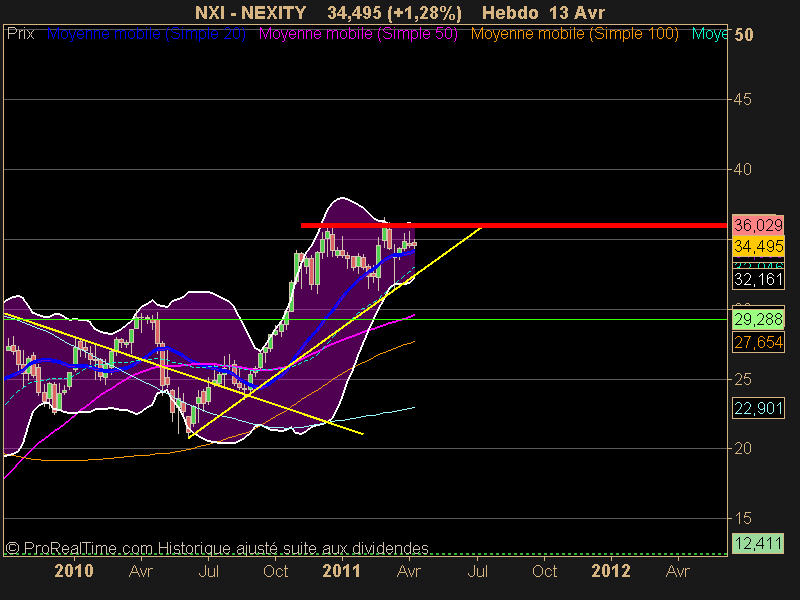Viewport: 800px width, 600px height.
Task: Click the Jul label between 2011 and Oct
Action: pyautogui.click(x=478, y=571)
